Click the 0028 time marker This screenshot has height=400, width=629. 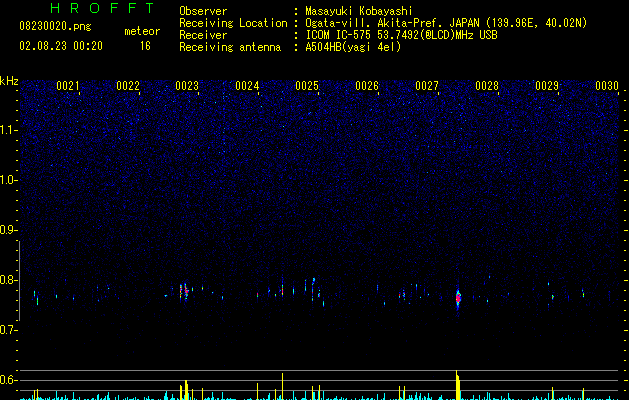pyautogui.click(x=487, y=86)
